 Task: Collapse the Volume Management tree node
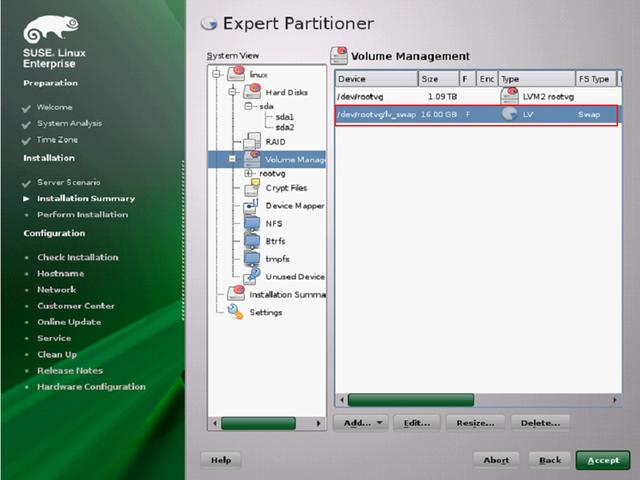click(x=232, y=159)
